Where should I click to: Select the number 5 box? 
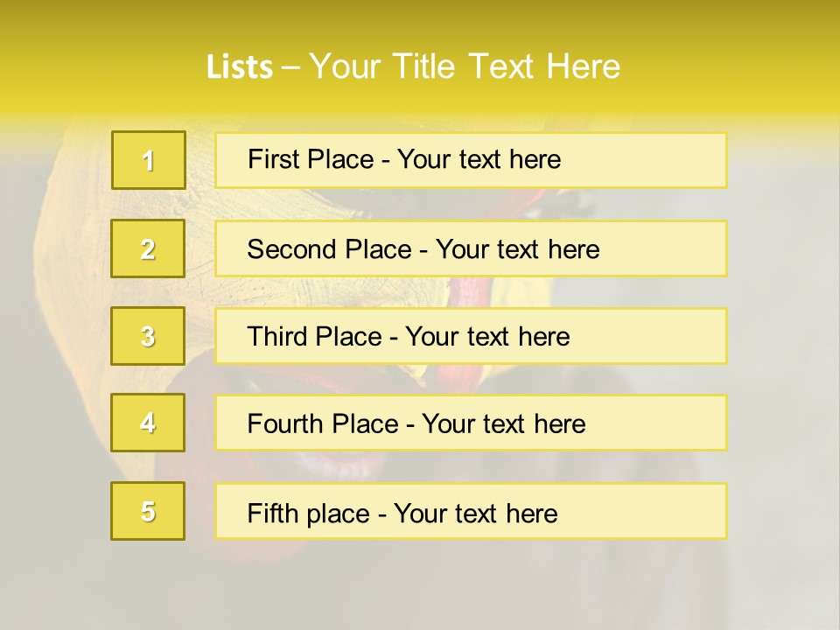coord(149,511)
